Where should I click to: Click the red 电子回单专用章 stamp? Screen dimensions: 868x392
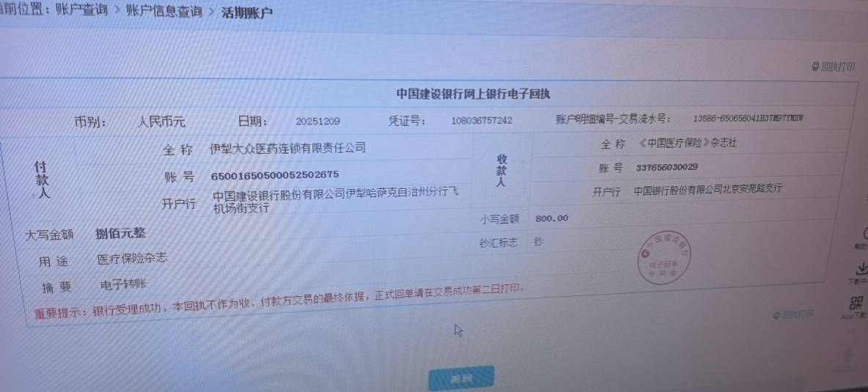[665, 258]
